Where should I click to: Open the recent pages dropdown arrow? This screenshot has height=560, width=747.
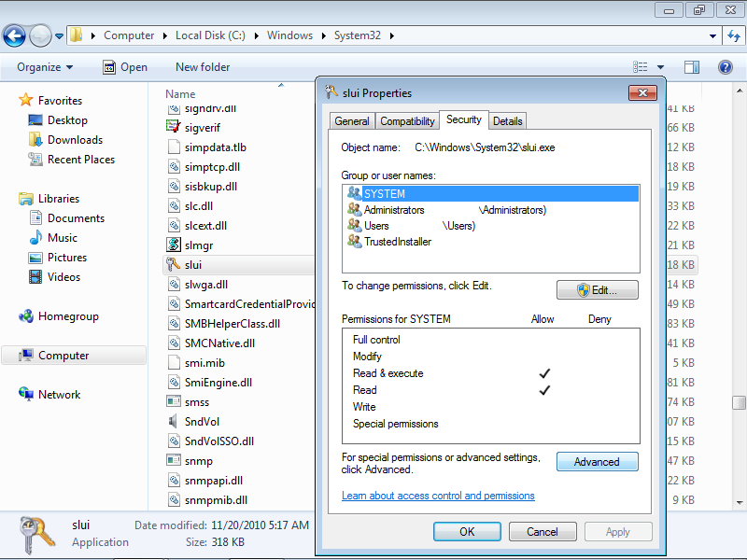(x=59, y=35)
